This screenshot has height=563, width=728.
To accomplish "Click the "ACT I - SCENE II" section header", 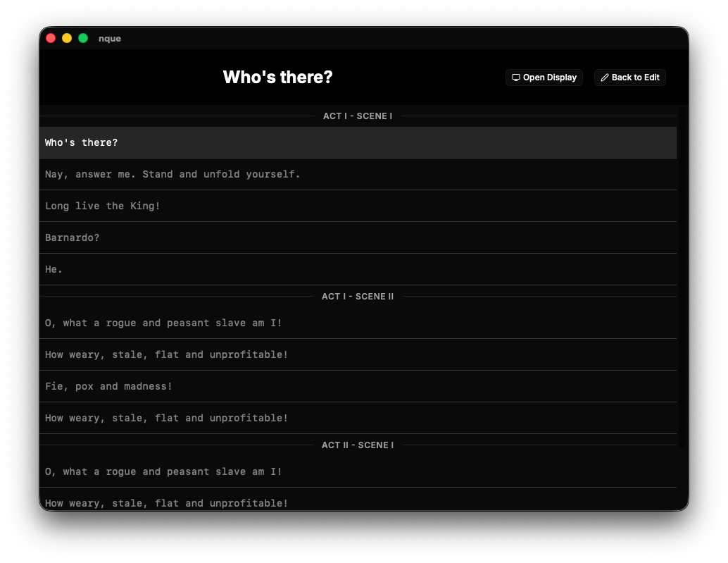I will (358, 297).
